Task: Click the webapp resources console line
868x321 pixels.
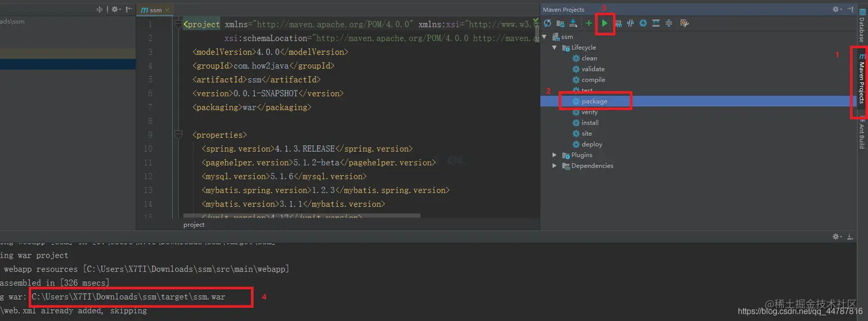Action: (x=145, y=269)
